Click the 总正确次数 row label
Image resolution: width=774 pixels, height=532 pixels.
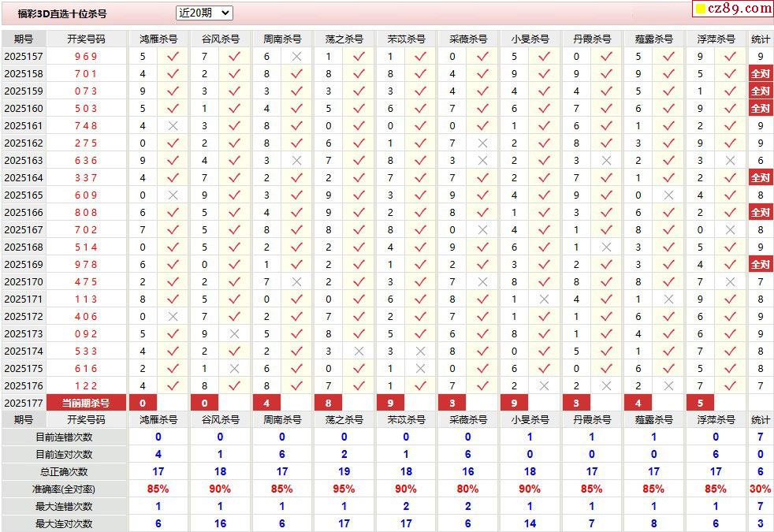(64, 472)
